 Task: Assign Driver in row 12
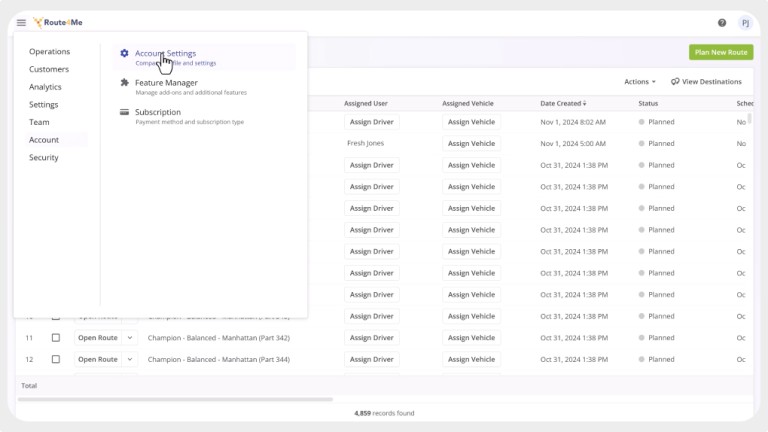(372, 359)
